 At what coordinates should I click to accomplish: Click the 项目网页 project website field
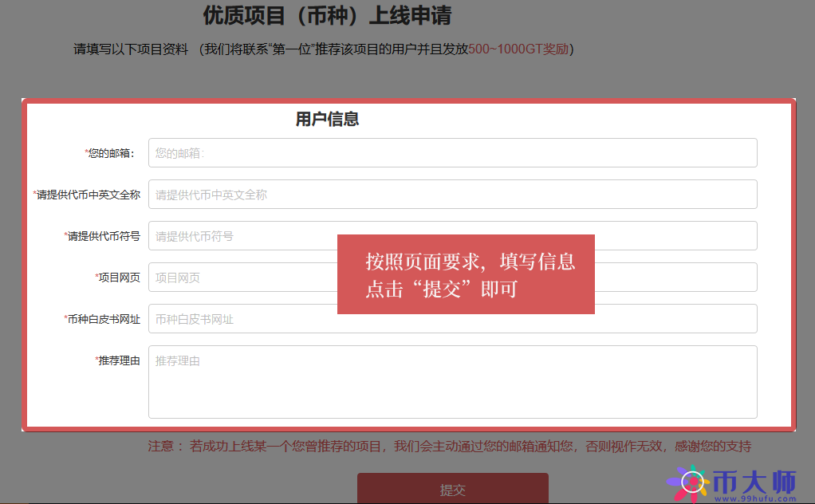click(x=239, y=277)
